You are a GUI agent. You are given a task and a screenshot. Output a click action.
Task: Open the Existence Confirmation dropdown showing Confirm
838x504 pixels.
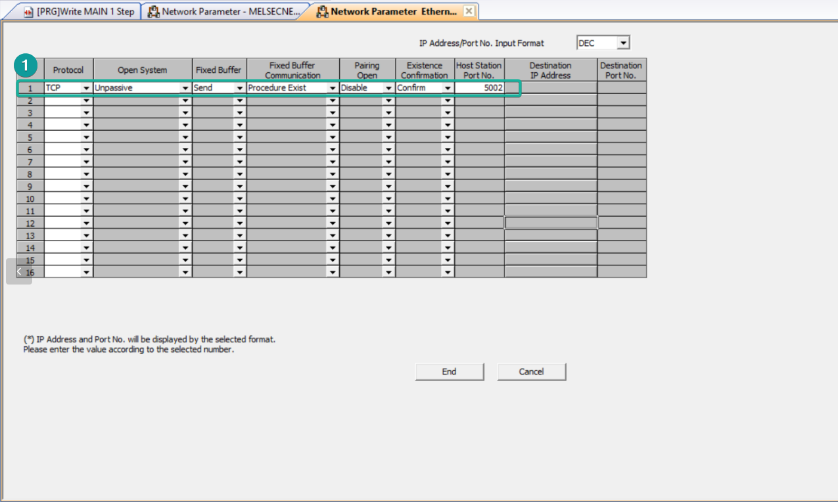[x=448, y=88]
